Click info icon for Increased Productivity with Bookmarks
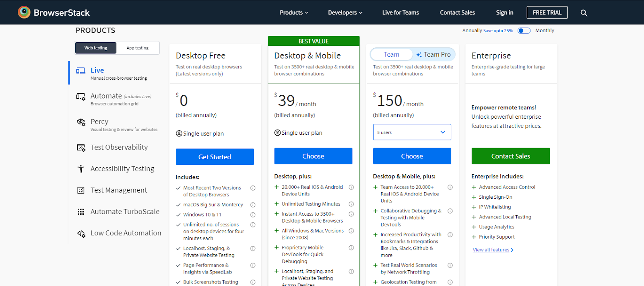Screen dimensions: 644x286 coord(450,235)
